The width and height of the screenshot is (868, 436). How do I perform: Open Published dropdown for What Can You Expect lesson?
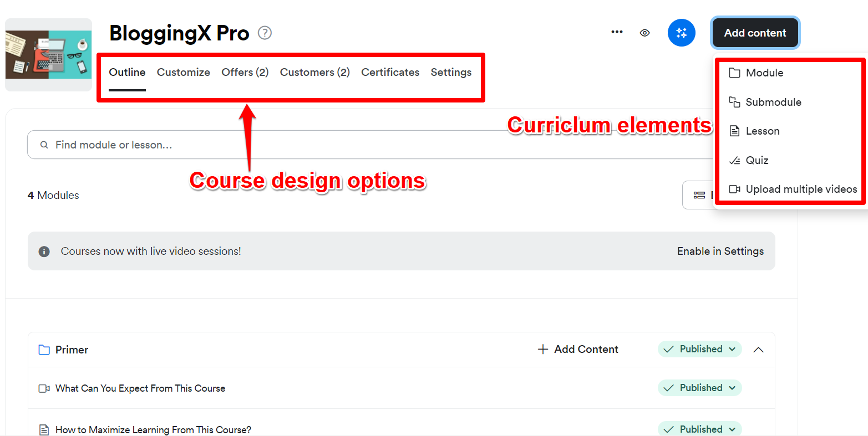tap(699, 388)
